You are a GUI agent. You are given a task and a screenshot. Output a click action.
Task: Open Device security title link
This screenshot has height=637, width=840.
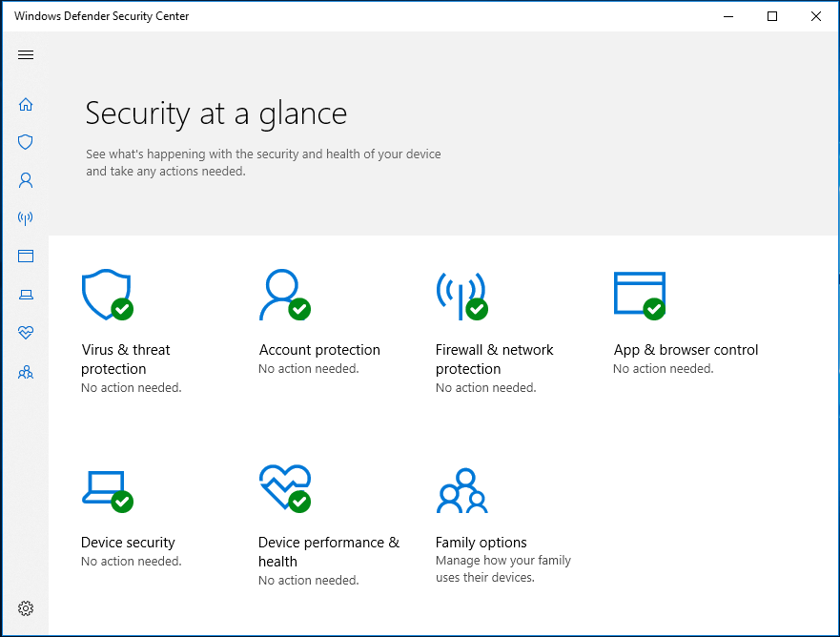[128, 543]
